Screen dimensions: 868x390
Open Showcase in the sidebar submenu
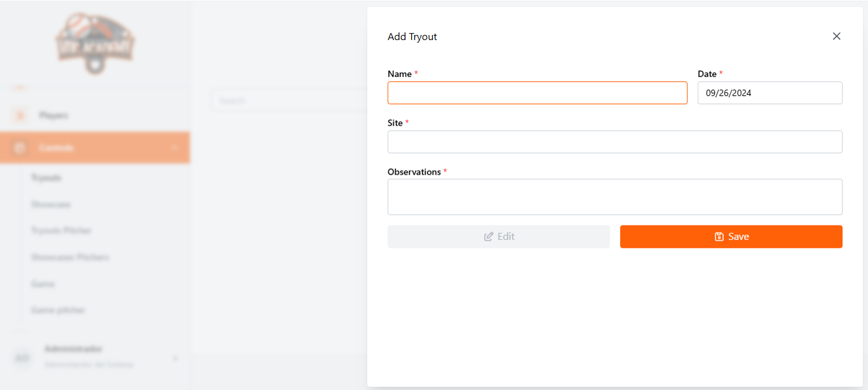coord(51,205)
